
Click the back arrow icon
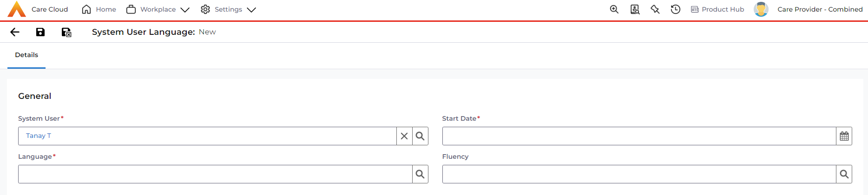click(x=15, y=32)
